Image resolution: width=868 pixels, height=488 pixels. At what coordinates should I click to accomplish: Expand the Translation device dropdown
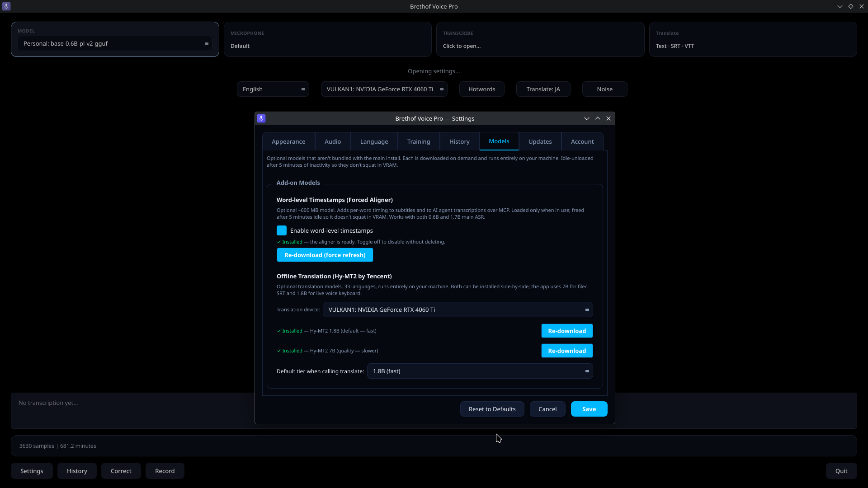point(458,310)
